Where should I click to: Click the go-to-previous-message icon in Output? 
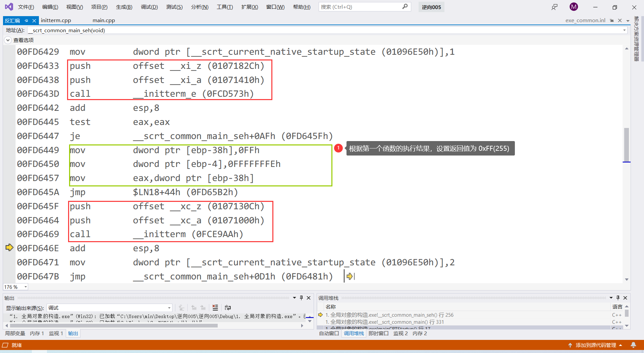(x=194, y=308)
